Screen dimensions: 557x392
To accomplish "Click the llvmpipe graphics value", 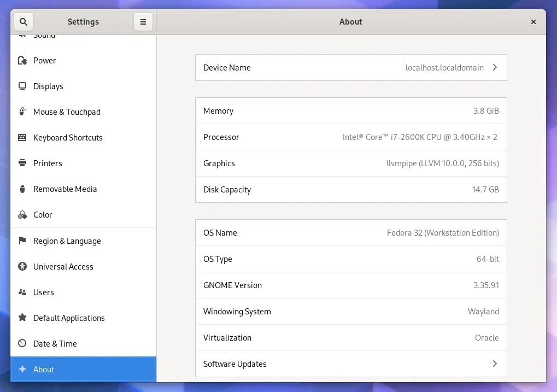I will [x=443, y=163].
